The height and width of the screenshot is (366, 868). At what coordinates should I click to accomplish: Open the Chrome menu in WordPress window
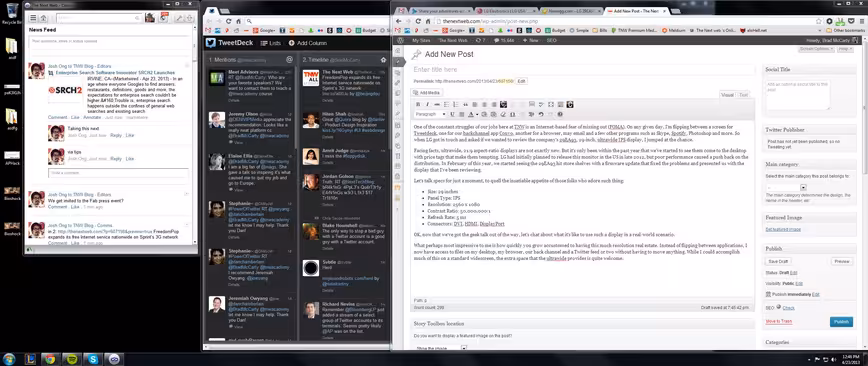tap(861, 21)
